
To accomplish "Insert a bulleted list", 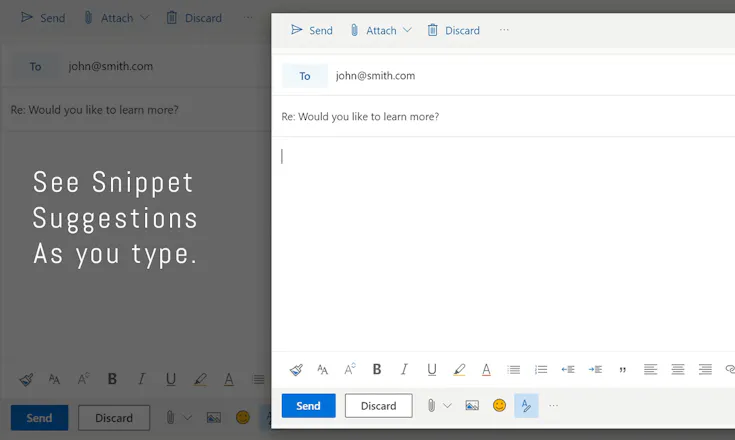I will (514, 370).
